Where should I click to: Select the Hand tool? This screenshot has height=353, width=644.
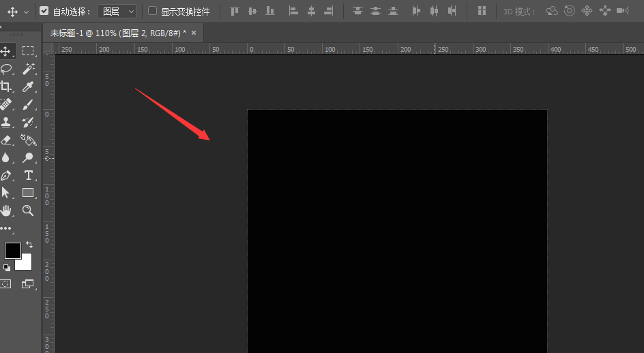[x=6, y=211]
